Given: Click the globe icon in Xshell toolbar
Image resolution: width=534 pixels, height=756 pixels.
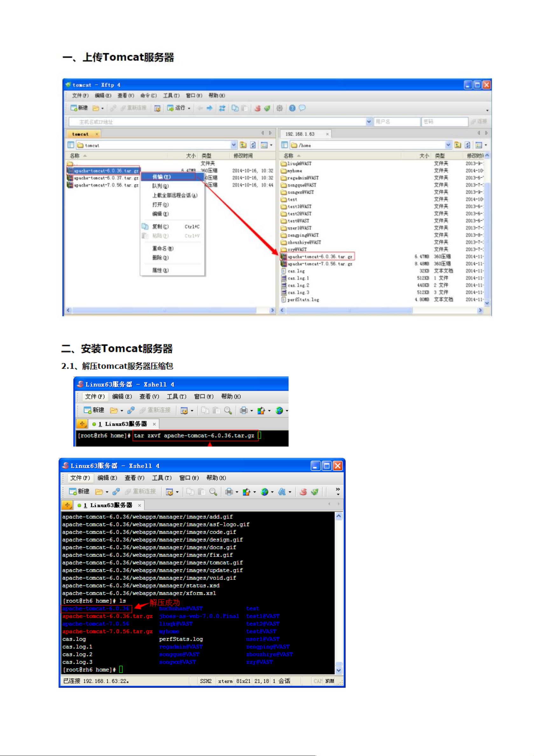Looking at the screenshot, I should point(264,492).
